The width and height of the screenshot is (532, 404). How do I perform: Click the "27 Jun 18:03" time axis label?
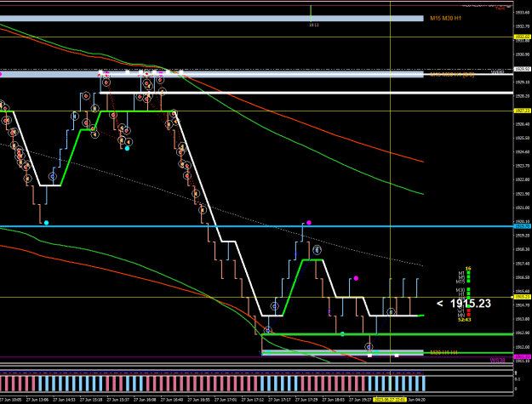[x=334, y=400]
